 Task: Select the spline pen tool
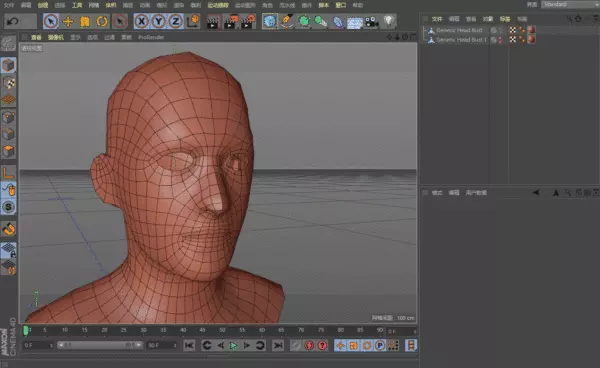click(x=287, y=21)
